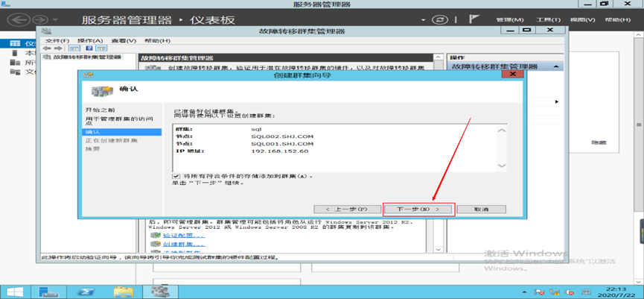The width and height of the screenshot is (644, 299).
Task: Select file services icon in Server Manager sidebar
Action: pos(15,72)
